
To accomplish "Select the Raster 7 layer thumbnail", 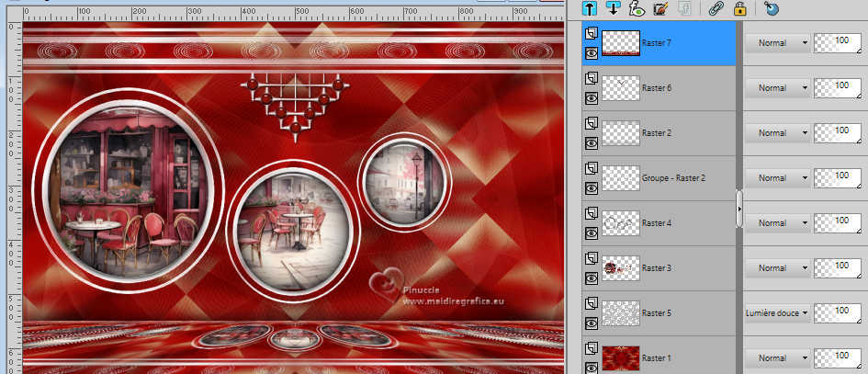I will pyautogui.click(x=621, y=42).
